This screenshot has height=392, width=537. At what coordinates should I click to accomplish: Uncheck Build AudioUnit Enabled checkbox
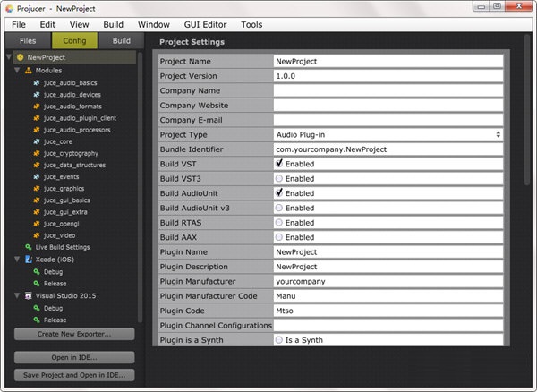pos(279,193)
